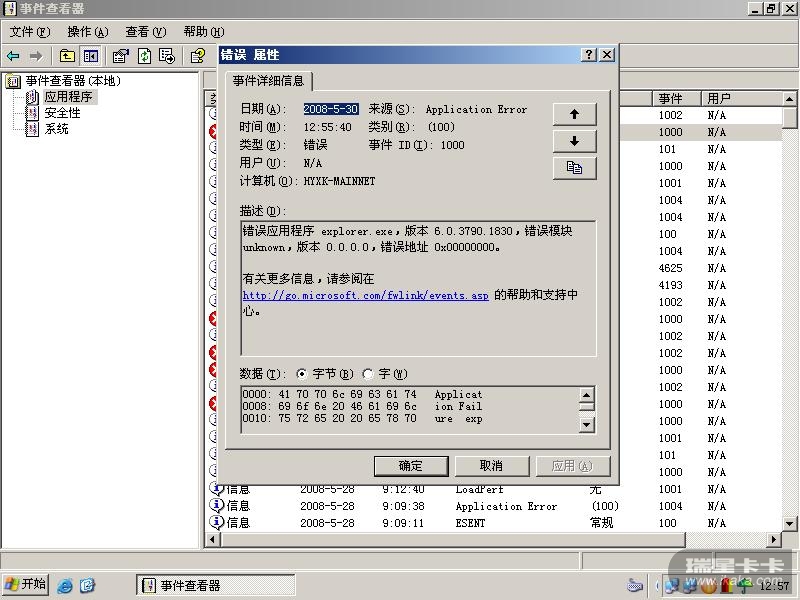The image size is (800, 600).
Task: Click the 事件 column header
Action: 677,98
